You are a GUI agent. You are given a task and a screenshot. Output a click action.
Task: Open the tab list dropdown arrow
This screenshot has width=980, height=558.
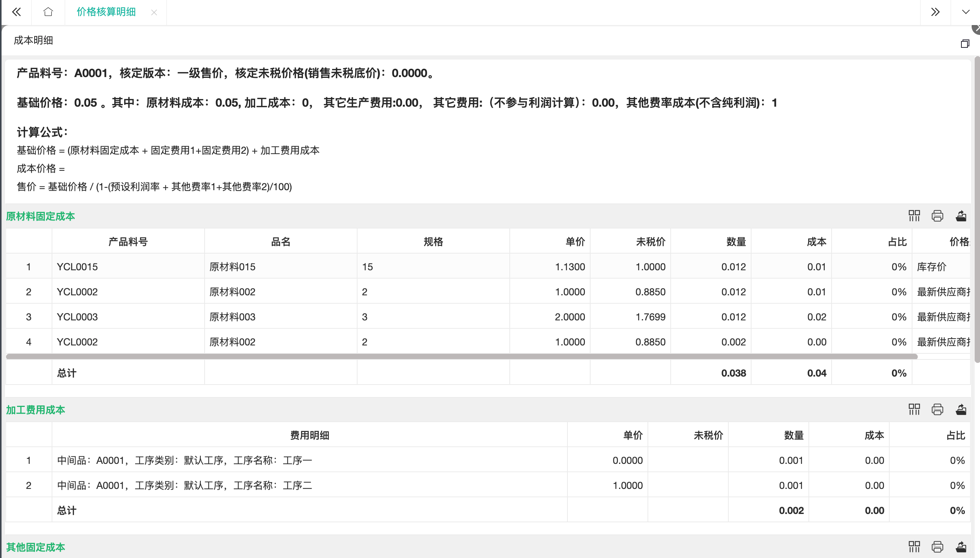[x=966, y=12]
